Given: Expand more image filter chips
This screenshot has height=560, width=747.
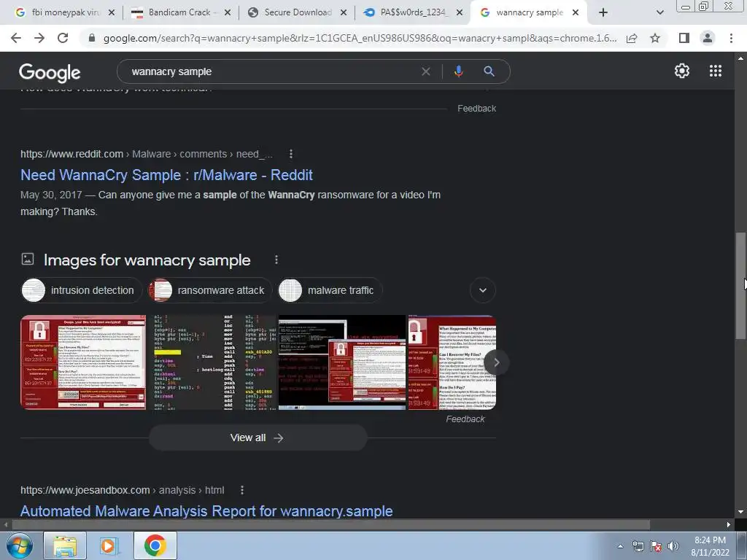Looking at the screenshot, I should (x=483, y=290).
